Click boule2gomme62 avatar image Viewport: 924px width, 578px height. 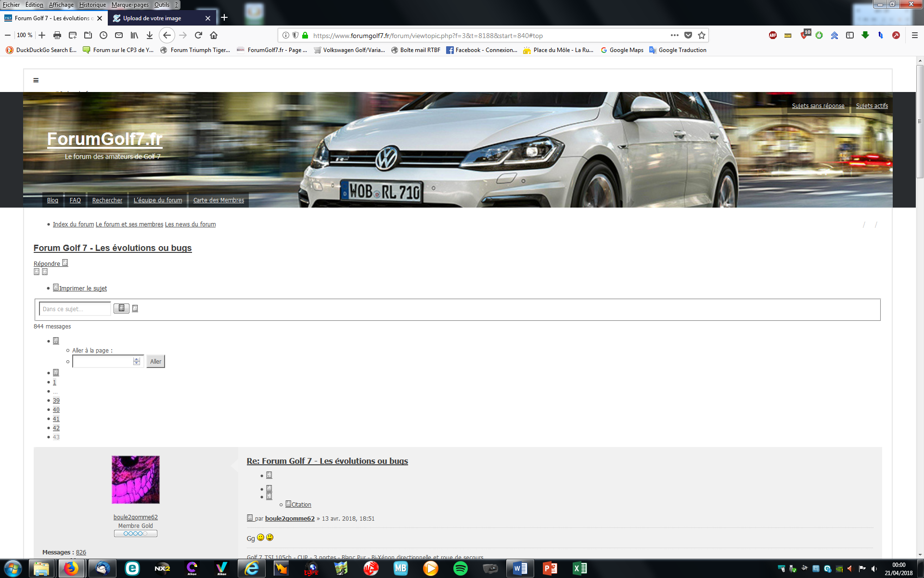coord(136,480)
